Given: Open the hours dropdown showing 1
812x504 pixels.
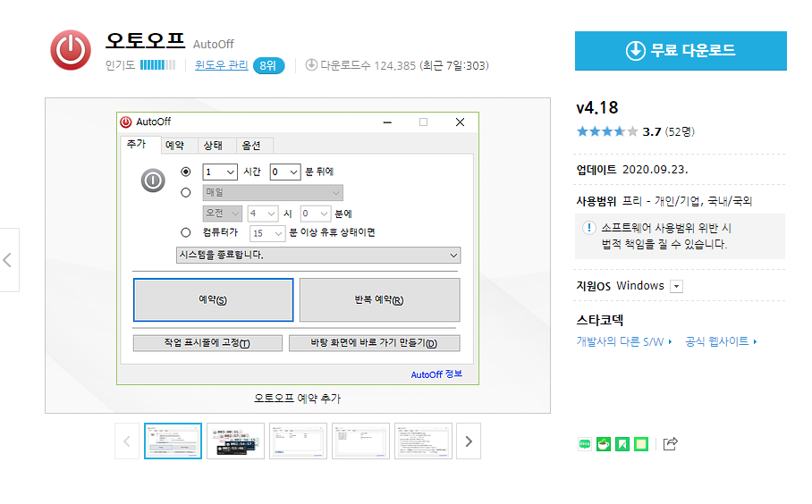Looking at the screenshot, I should 220,172.
